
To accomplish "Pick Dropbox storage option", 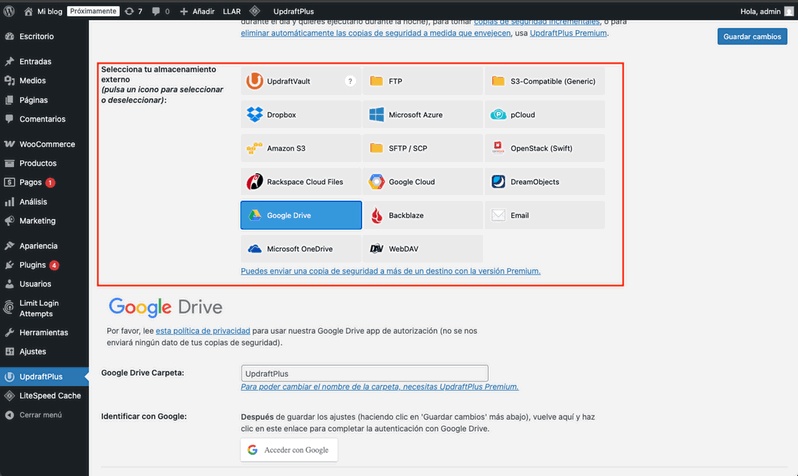I will (301, 115).
